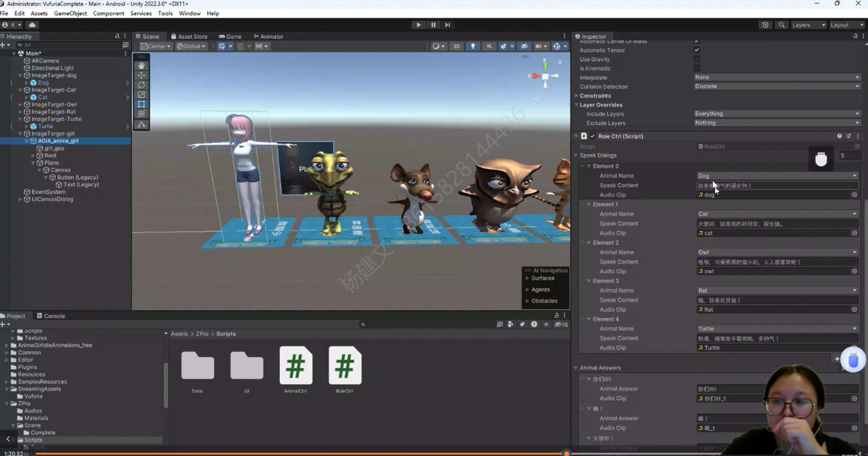Select the Move tool in scene toolbar

click(x=142, y=75)
